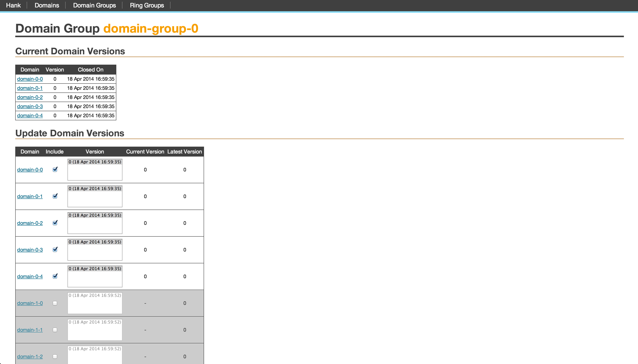Uncheck Include checkbox for domain-0-2
638x364 pixels.
click(55, 223)
